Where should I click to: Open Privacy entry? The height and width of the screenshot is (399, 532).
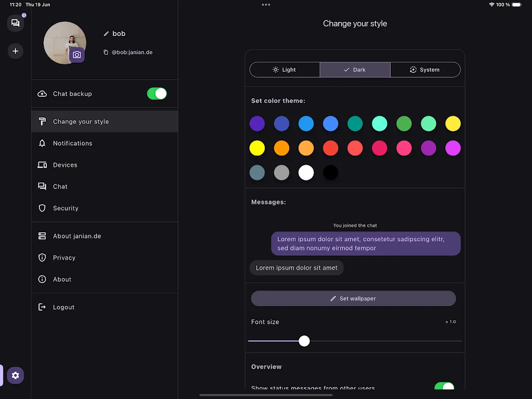tap(105, 258)
